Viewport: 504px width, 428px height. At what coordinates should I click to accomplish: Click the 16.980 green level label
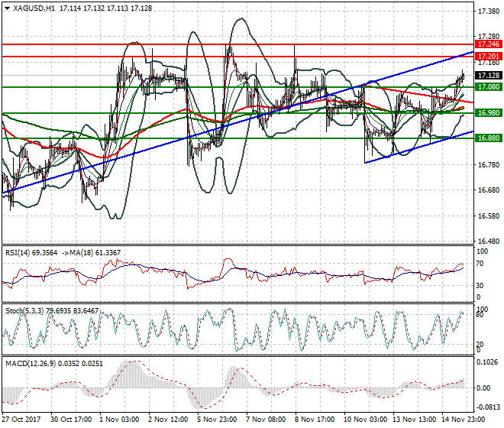[x=488, y=112]
